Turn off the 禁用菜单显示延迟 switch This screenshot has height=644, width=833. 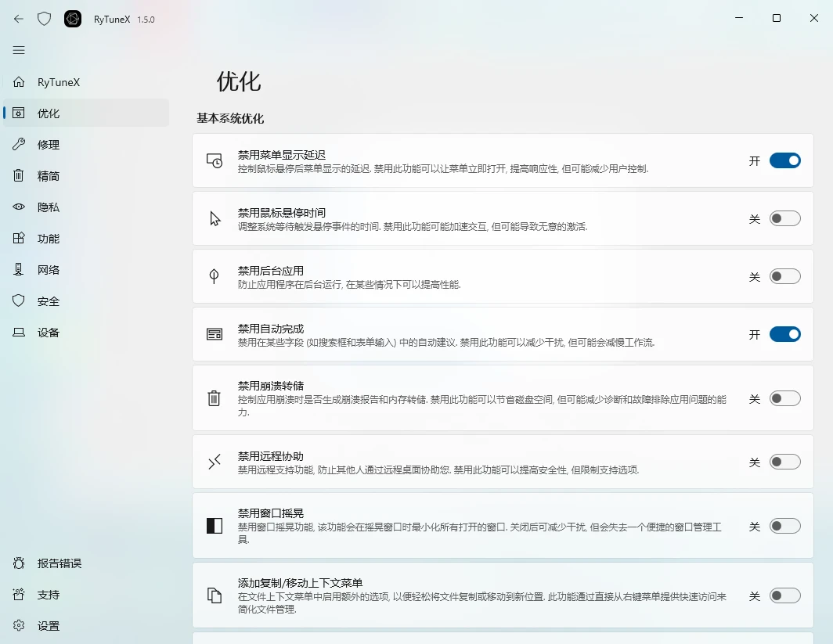[x=785, y=160]
